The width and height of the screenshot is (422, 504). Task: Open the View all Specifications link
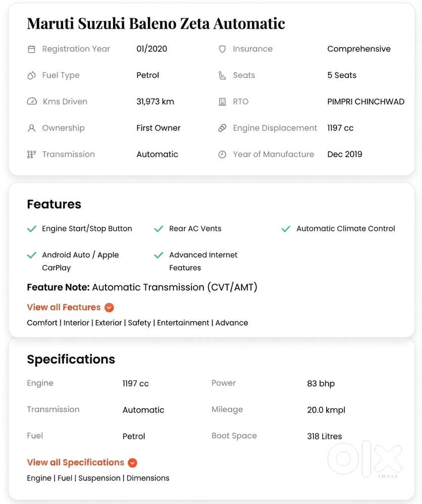click(x=75, y=462)
